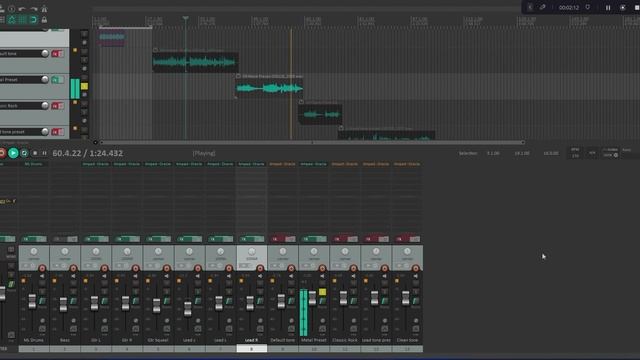This screenshot has width=640, height=360.
Task: Toggle green IN button on Metal Preset track panel
Action: click(x=58, y=80)
